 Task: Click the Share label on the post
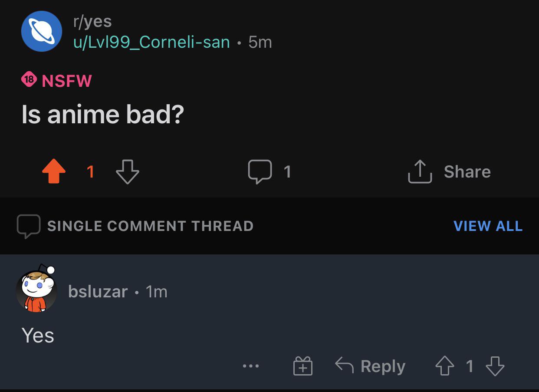click(467, 172)
